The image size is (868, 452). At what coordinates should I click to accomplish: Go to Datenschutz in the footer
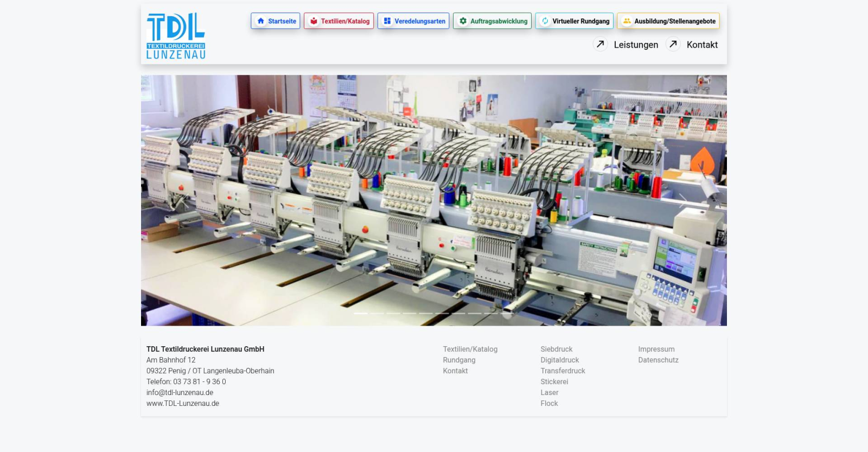(658, 360)
